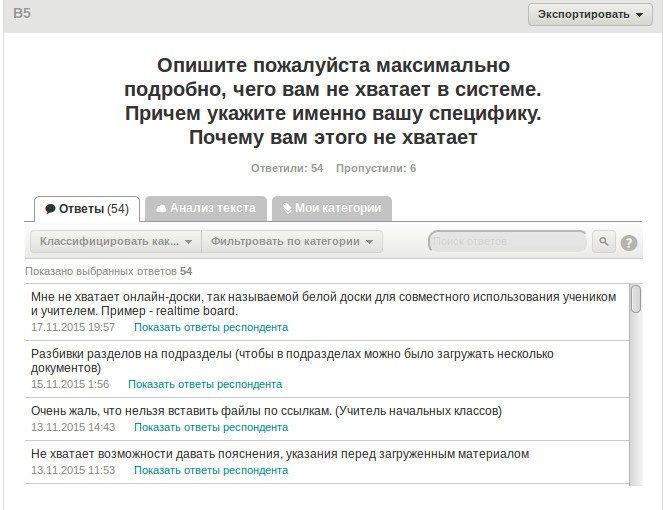Viewport: 663px width, 510px height.
Task: Select the answer about онлайн-доски
Action: point(323,304)
